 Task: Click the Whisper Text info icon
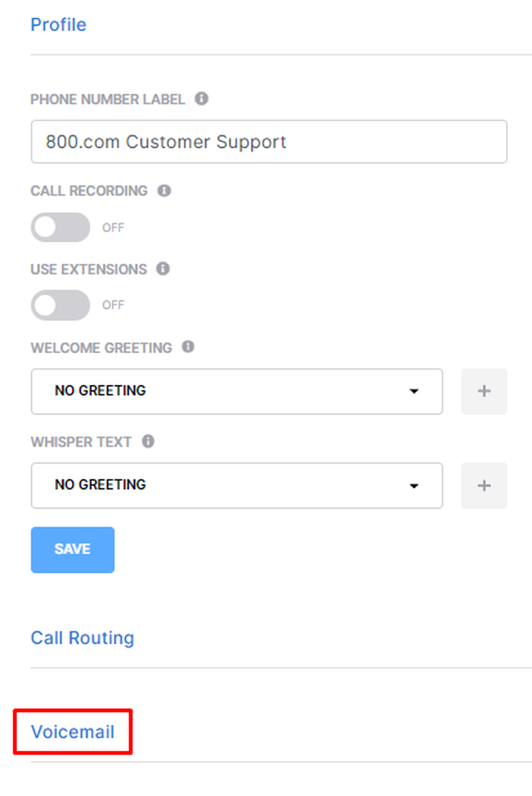148,441
